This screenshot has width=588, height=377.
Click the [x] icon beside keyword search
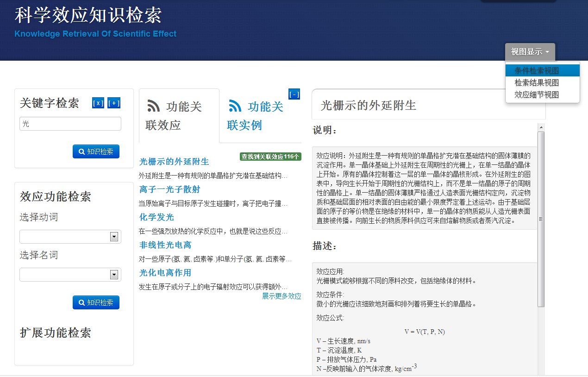98,103
